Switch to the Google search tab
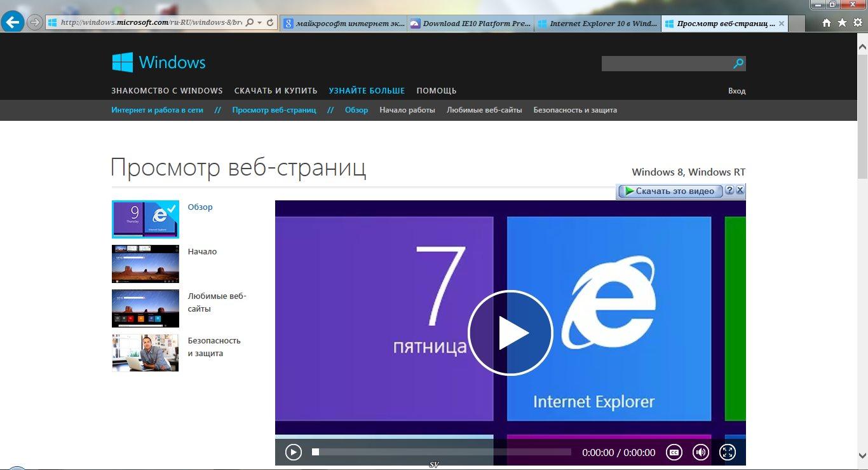868x470 pixels. (344, 24)
